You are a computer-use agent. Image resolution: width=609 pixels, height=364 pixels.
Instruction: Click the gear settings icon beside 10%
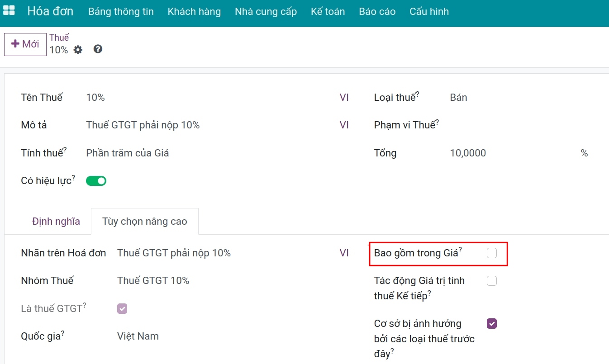point(78,50)
